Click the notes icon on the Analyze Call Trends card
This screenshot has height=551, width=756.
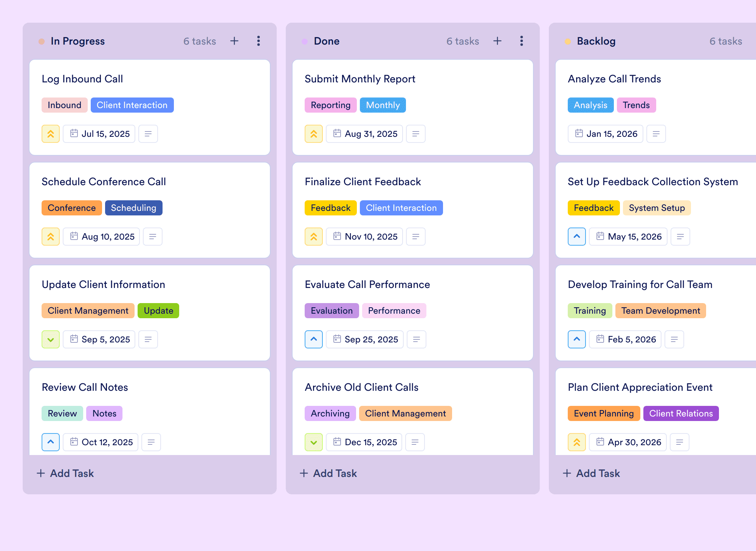tap(656, 134)
